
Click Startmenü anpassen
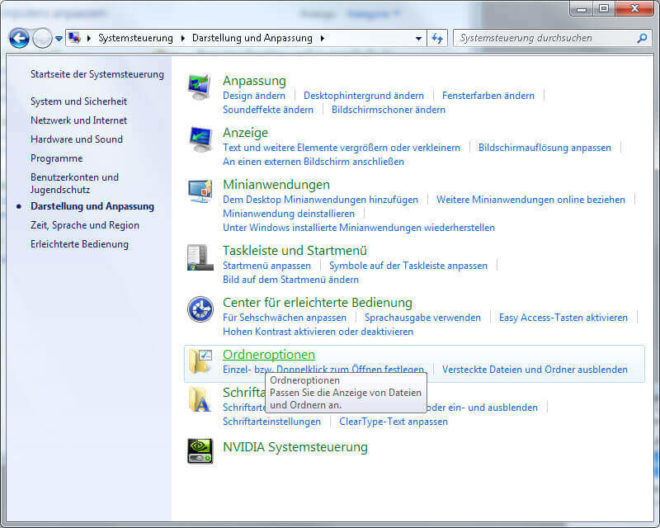click(x=267, y=266)
